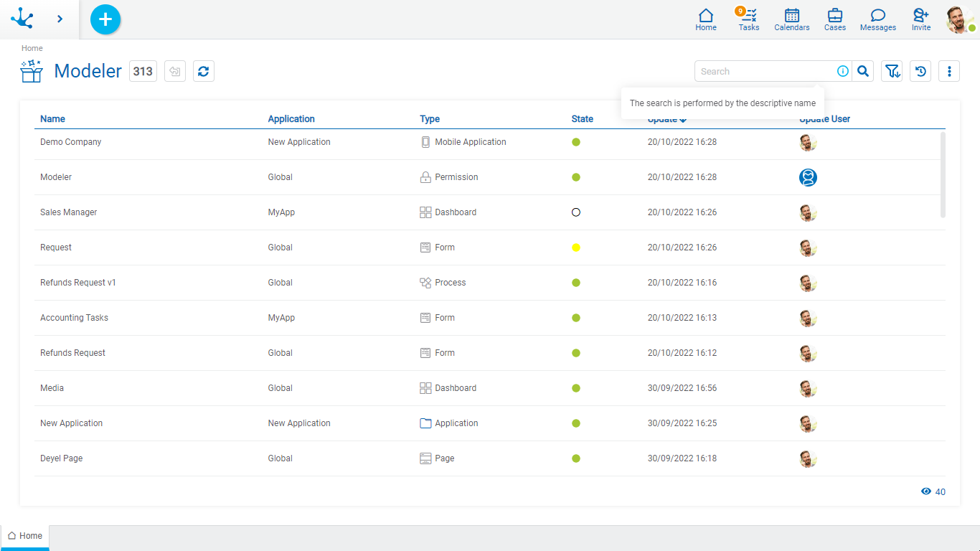Open the Modeler permission row name
The image size is (980, 551).
pos(56,177)
